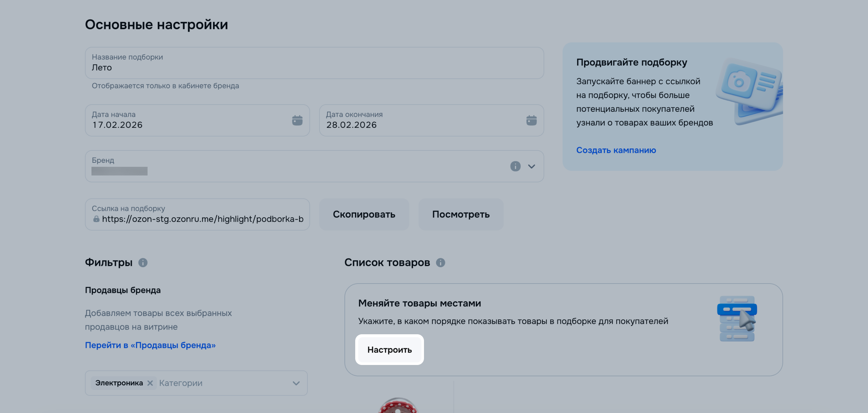868x413 pixels.
Task: Expand the Бренд dropdown
Action: tap(531, 166)
